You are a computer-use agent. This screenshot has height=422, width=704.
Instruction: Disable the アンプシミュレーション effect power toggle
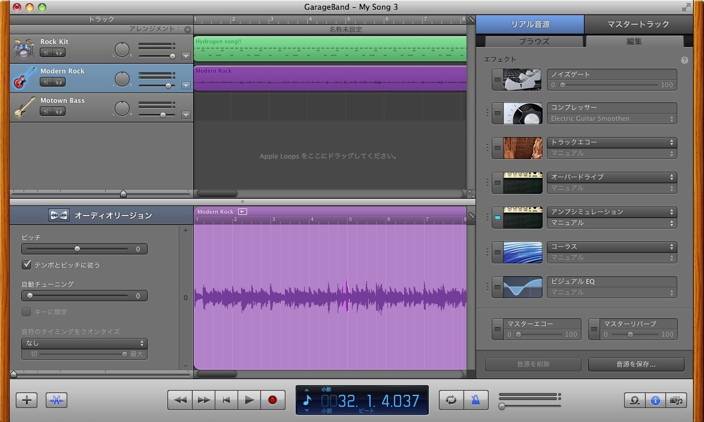coord(497,217)
